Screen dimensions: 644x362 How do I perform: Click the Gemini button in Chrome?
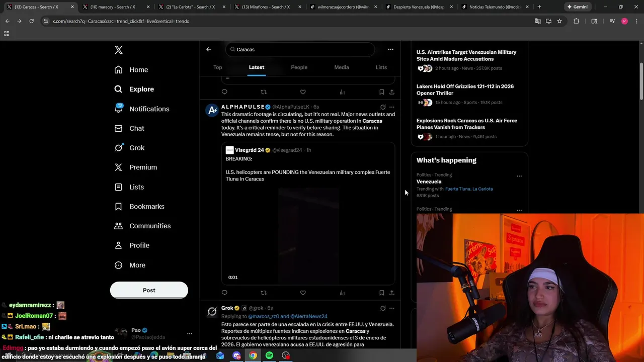pyautogui.click(x=577, y=7)
